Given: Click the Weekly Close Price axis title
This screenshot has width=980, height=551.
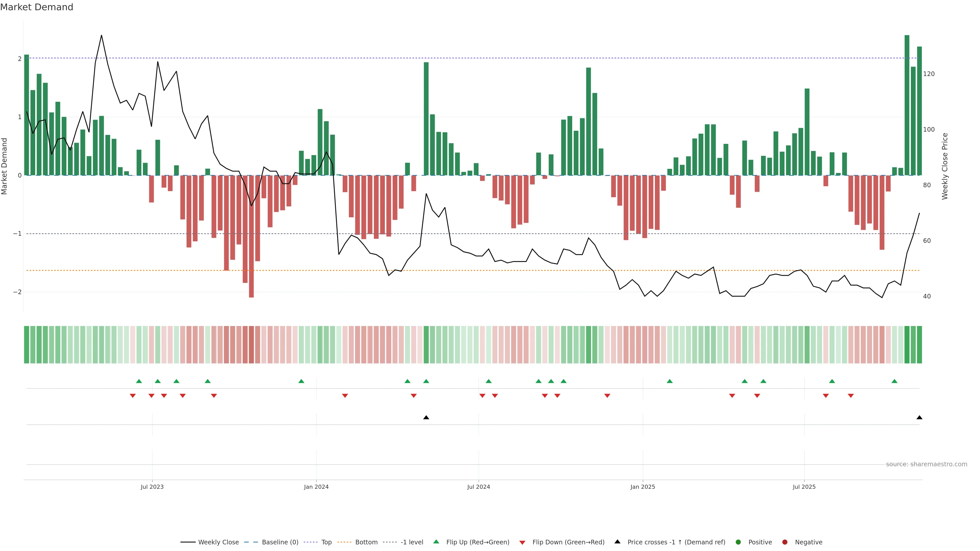Looking at the screenshot, I should coord(945,166).
